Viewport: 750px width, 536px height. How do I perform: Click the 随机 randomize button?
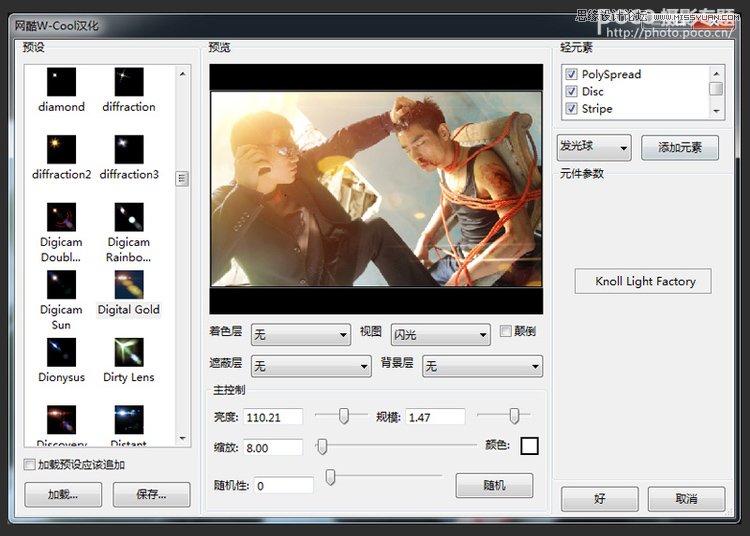[x=494, y=486]
